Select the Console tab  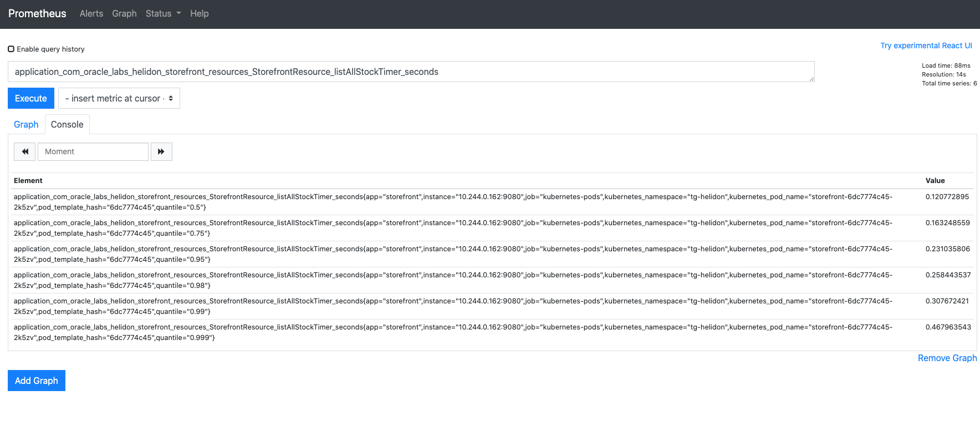[x=67, y=124]
